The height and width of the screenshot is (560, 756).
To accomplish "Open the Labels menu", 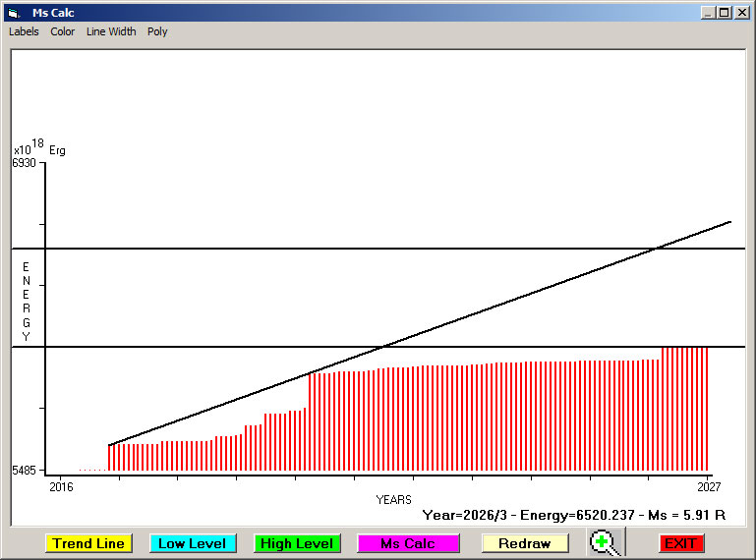I will tap(24, 31).
